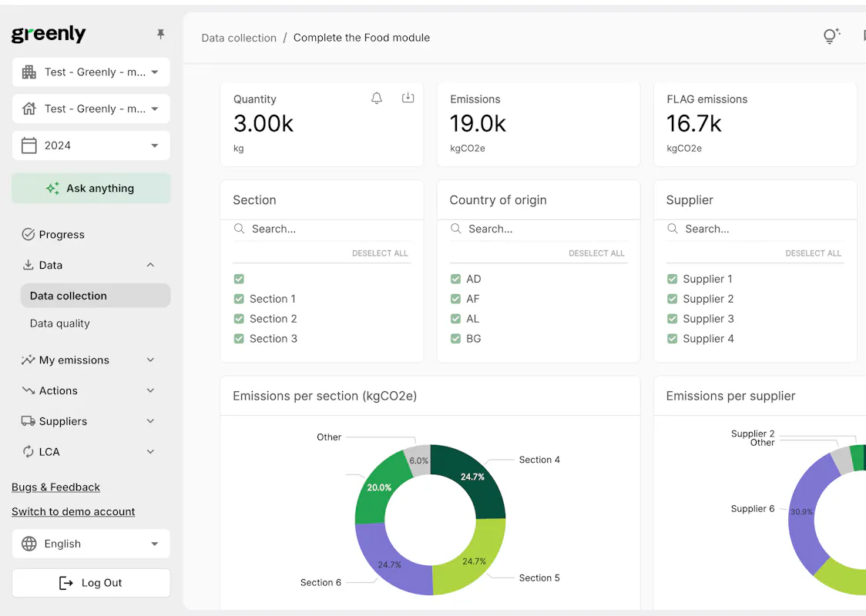Viewport: 866px width, 616px height.
Task: Click the Log Out button
Action: coord(91,583)
